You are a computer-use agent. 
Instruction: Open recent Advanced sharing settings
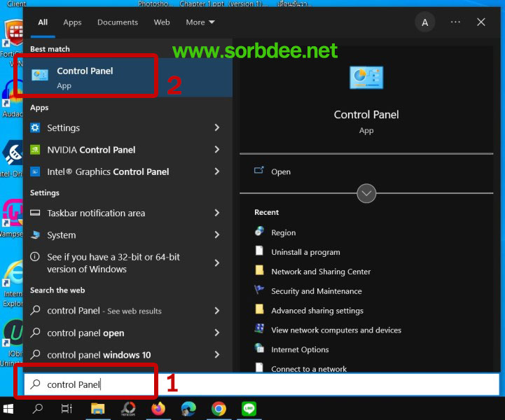tap(317, 311)
